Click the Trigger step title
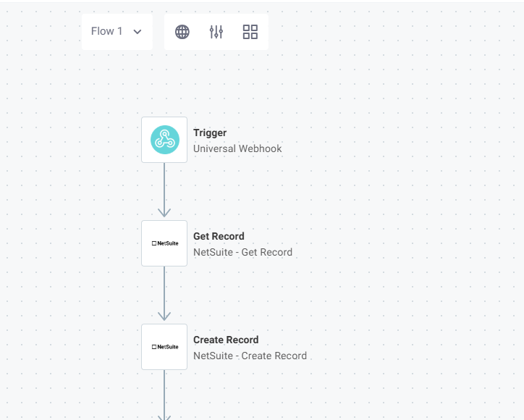The height and width of the screenshot is (420, 524). pos(210,133)
